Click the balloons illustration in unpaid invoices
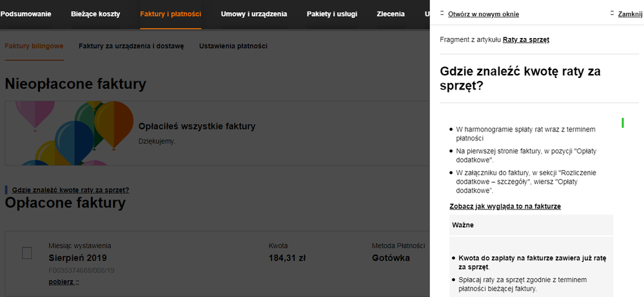 tap(71, 132)
